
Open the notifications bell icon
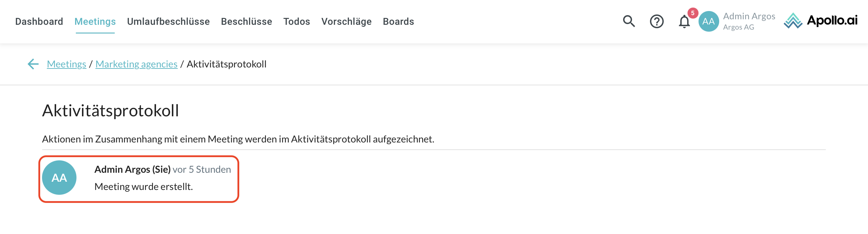[x=684, y=22]
